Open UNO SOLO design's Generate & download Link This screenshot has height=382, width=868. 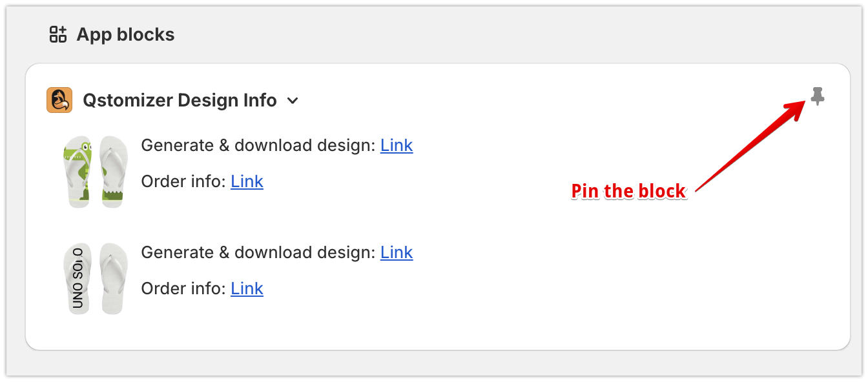coord(397,252)
